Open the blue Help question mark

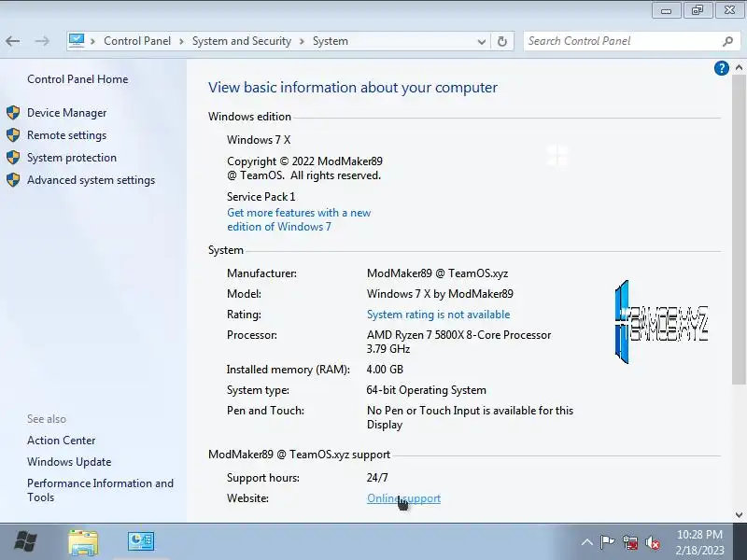[721, 68]
